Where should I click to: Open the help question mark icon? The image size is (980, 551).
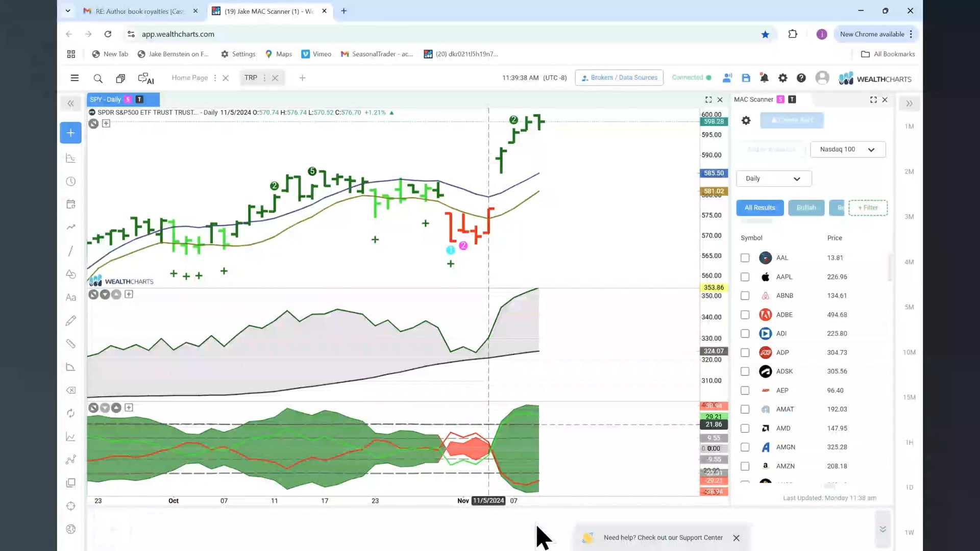[x=801, y=78]
